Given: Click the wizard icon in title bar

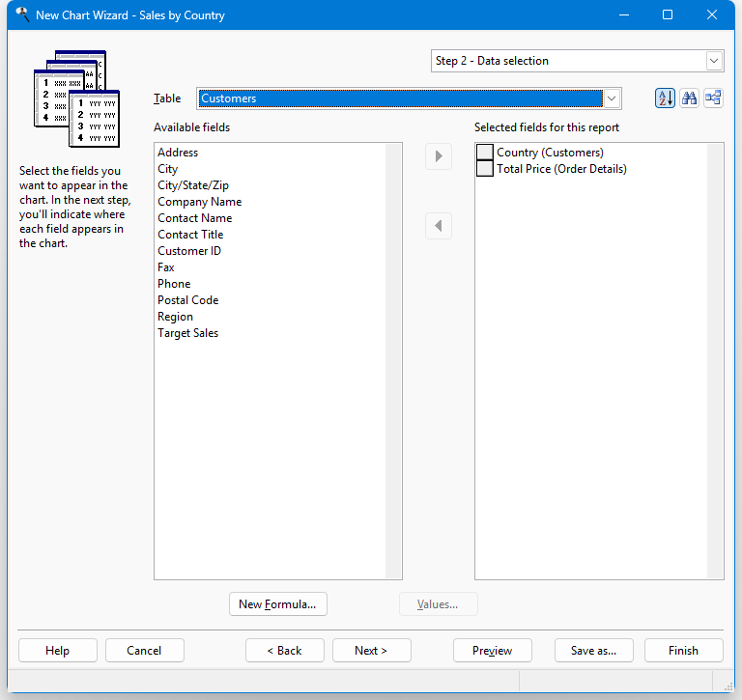Looking at the screenshot, I should [x=21, y=14].
